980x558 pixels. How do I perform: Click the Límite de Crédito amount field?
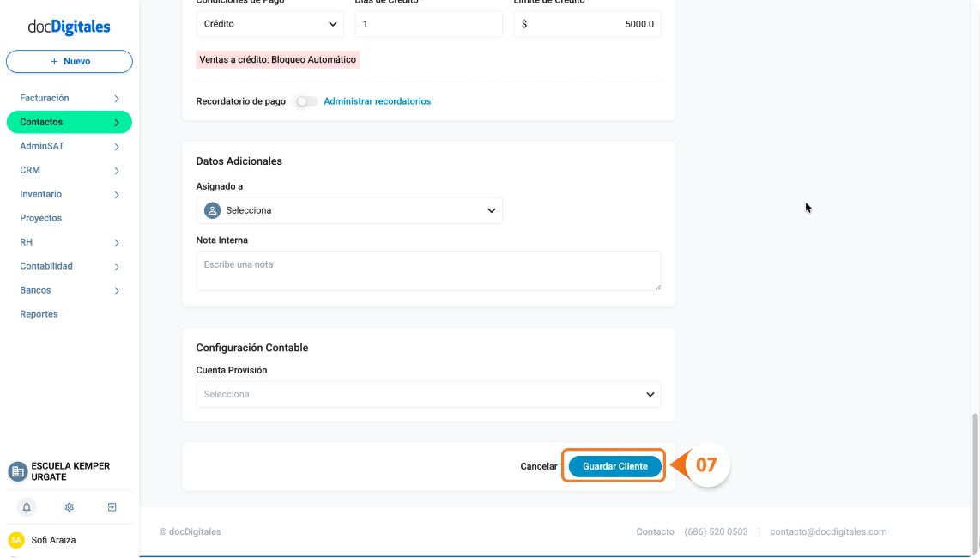(x=587, y=24)
